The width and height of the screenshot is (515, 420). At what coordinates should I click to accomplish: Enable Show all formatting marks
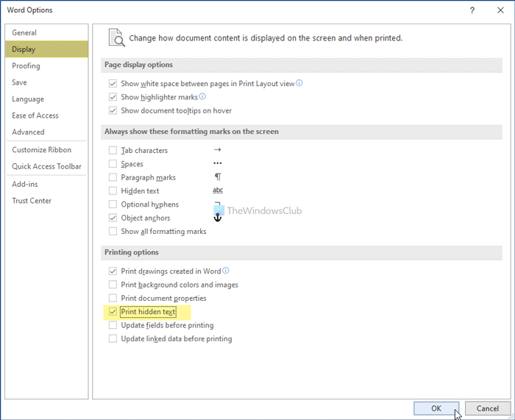click(x=113, y=232)
